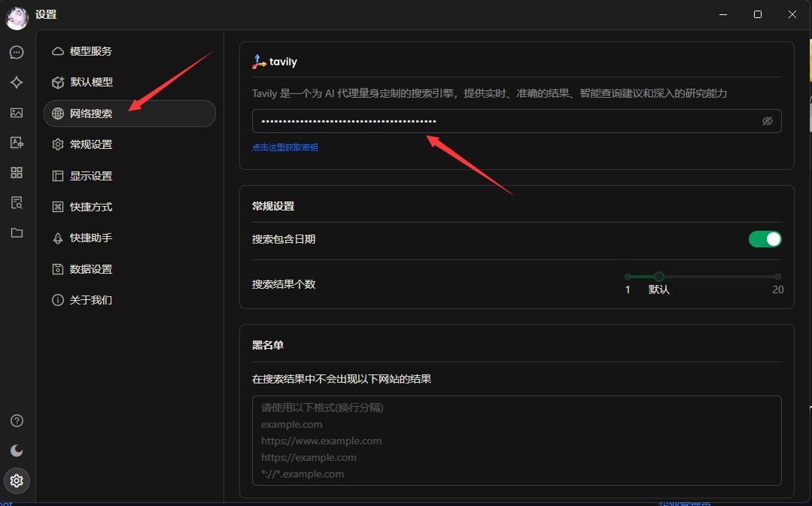
Task: Open the translate sidebar icon
Action: pyautogui.click(x=17, y=142)
